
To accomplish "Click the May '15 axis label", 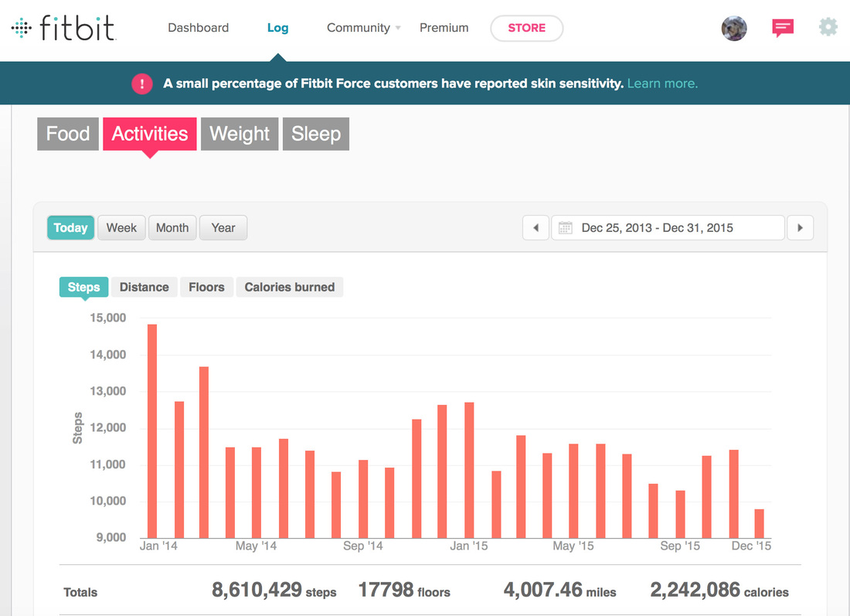I will 573,546.
